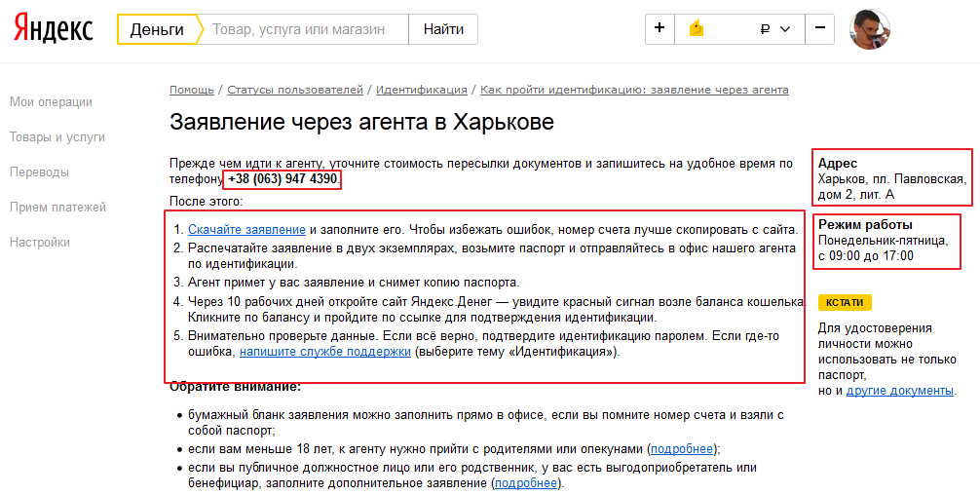
Task: Click the Статусы пользователей breadcrumb link
Action: (x=294, y=90)
